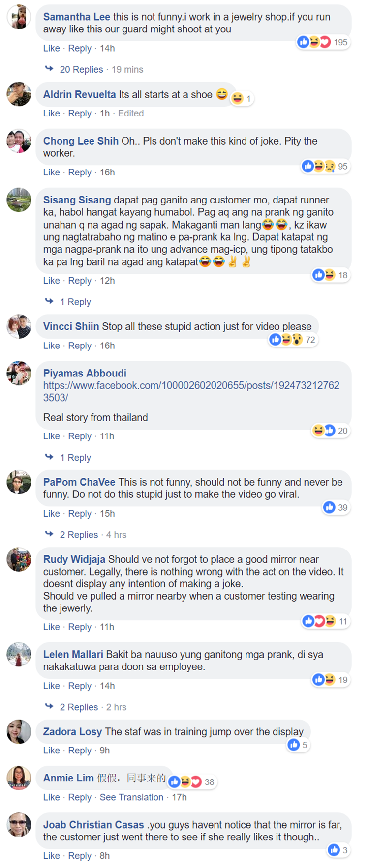Show the 2 Replies under Lelen Mallari
Image resolution: width=369 pixels, height=868 pixels.
pos(79,707)
